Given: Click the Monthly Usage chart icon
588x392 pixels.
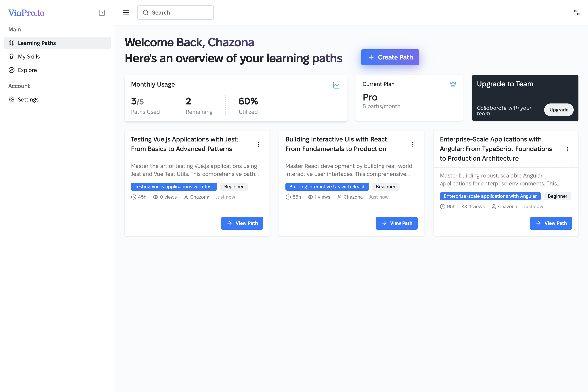Looking at the screenshot, I should click(x=336, y=85).
